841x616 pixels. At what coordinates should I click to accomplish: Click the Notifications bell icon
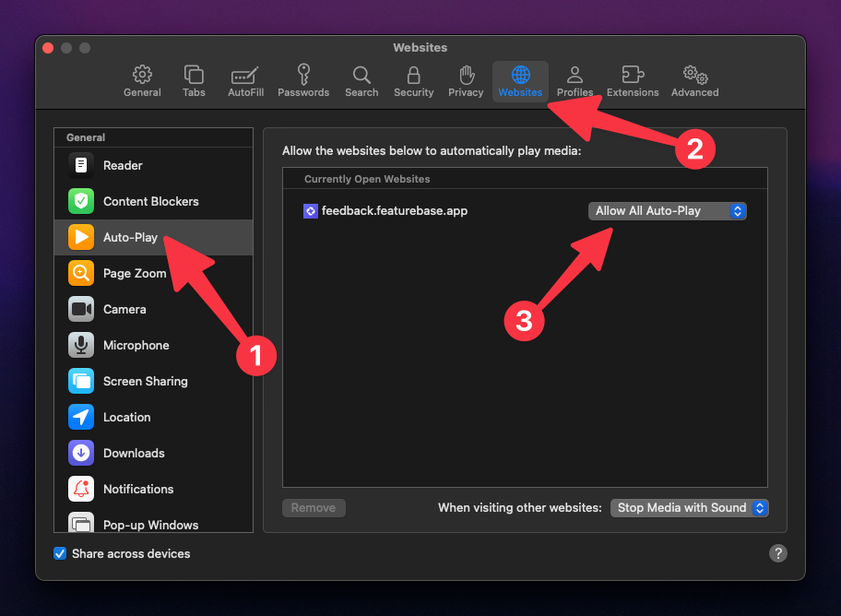point(81,489)
